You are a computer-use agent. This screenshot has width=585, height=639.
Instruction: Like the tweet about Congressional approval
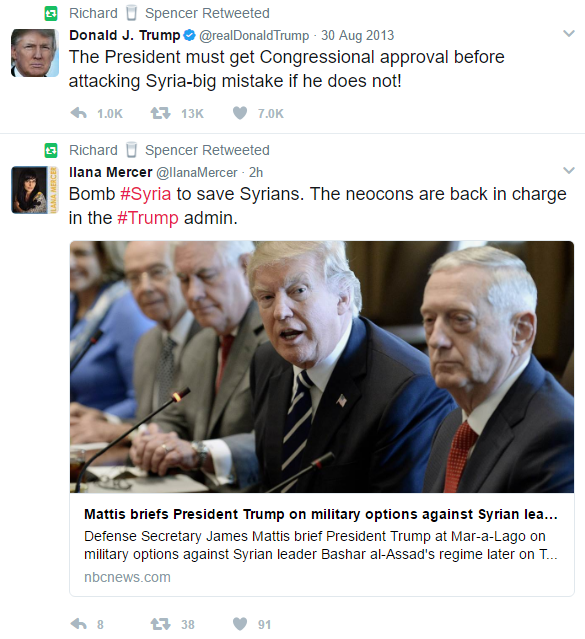240,113
